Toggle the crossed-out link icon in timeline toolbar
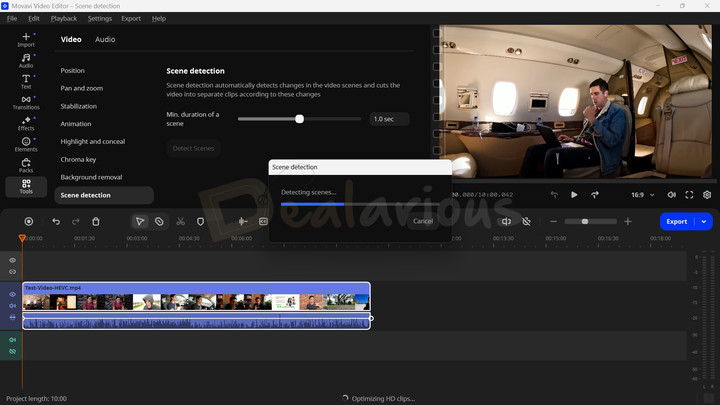The width and height of the screenshot is (720, 405). (527, 221)
